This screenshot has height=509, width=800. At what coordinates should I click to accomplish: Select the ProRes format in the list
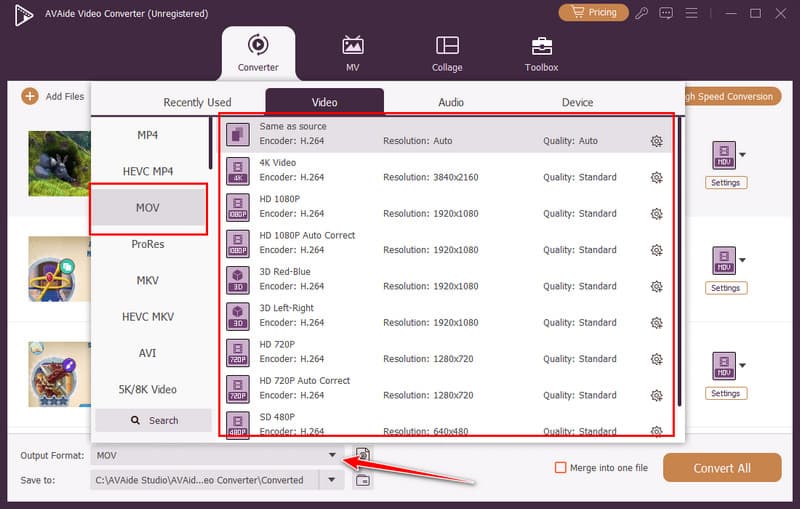click(x=148, y=244)
